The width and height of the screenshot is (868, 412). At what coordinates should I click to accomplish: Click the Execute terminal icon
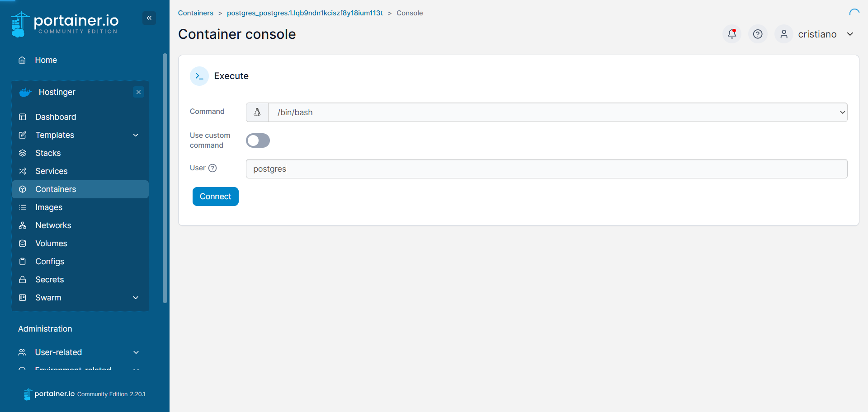(x=199, y=76)
